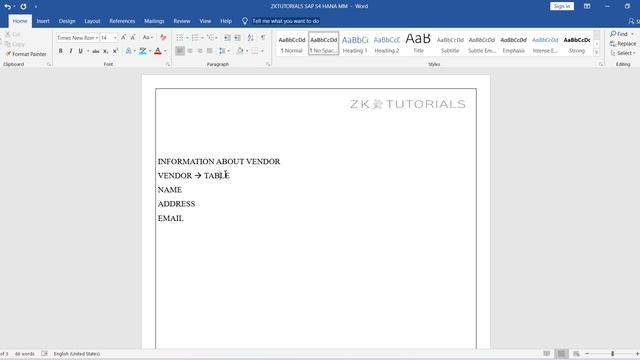Click the Undo icon in title bar

[x=7, y=7]
